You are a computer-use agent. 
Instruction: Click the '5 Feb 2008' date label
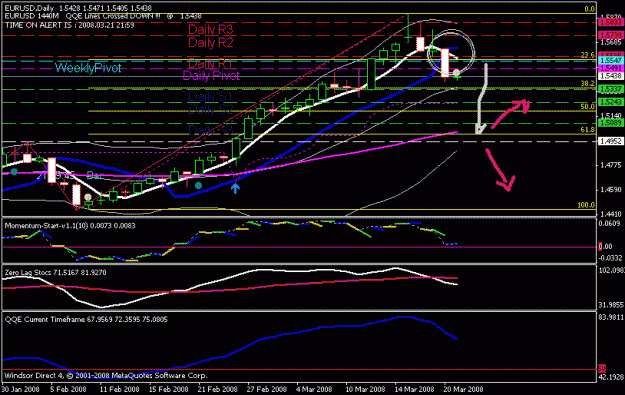coord(68,389)
